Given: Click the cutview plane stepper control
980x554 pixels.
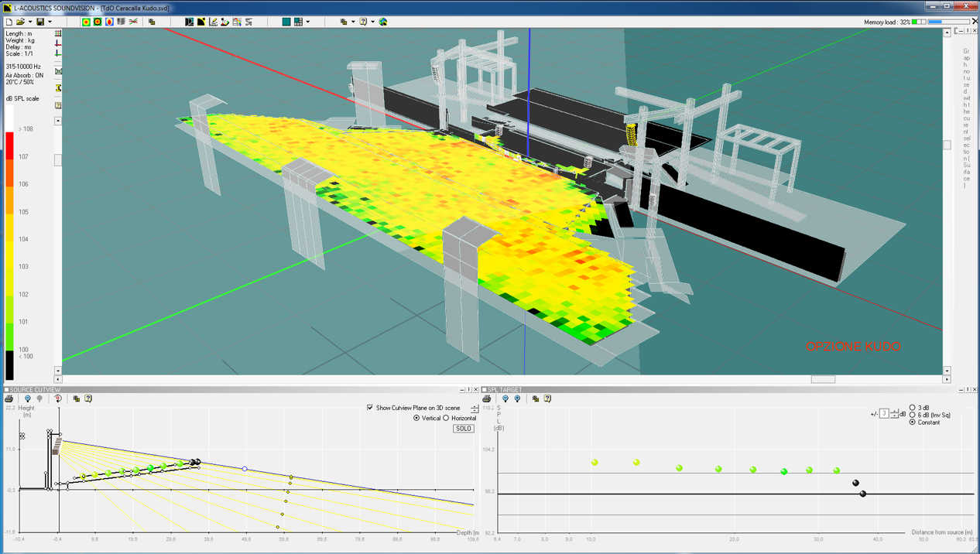Looking at the screenshot, I should (x=475, y=409).
